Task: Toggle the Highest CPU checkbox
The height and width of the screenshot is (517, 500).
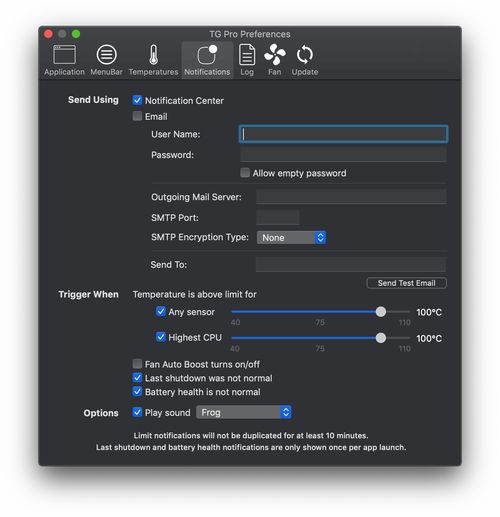Action: click(161, 337)
